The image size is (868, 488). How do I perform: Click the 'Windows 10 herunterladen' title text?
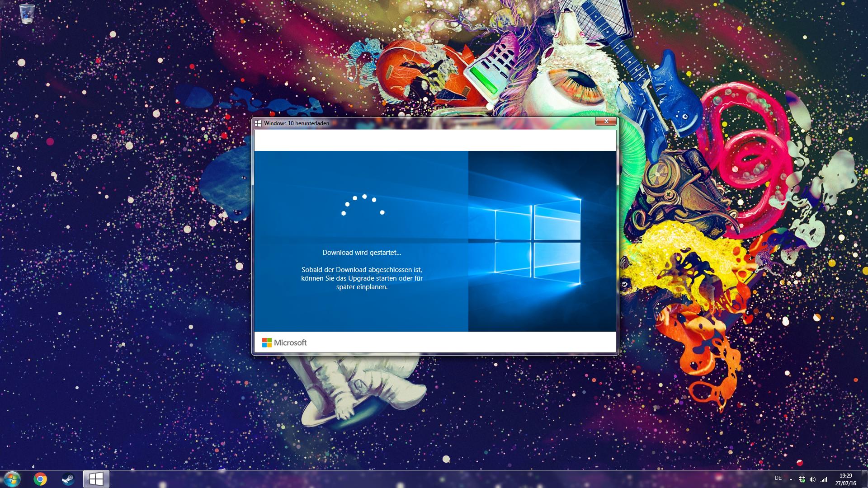pyautogui.click(x=297, y=123)
